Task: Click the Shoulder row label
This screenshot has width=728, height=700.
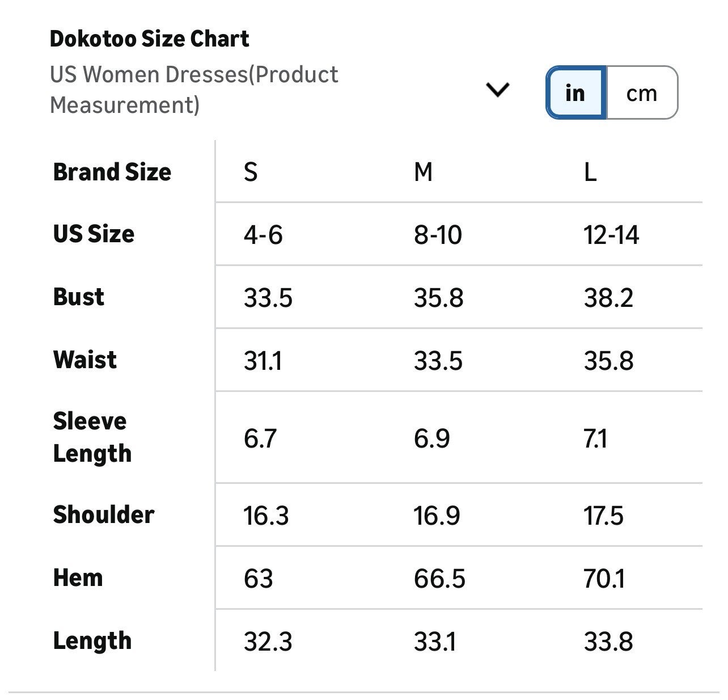Action: (x=104, y=515)
